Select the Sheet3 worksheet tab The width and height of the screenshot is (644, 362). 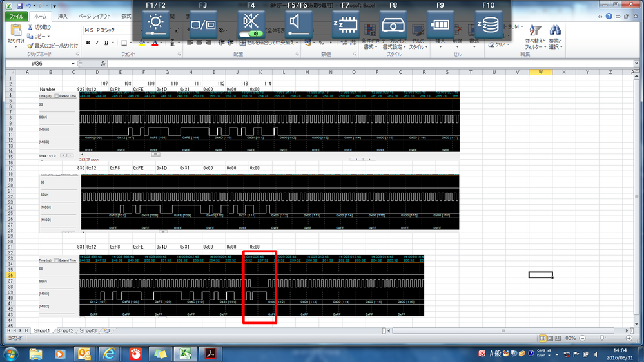point(88,330)
